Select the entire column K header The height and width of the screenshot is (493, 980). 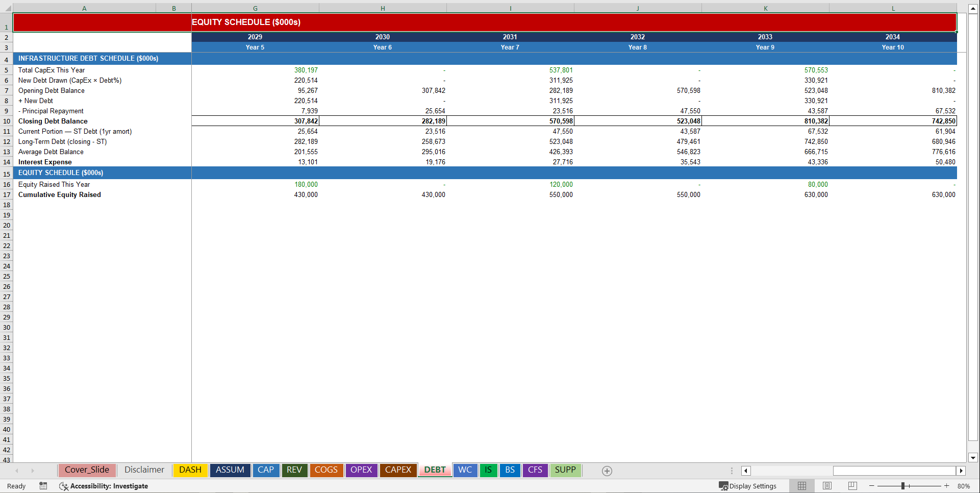pos(765,8)
